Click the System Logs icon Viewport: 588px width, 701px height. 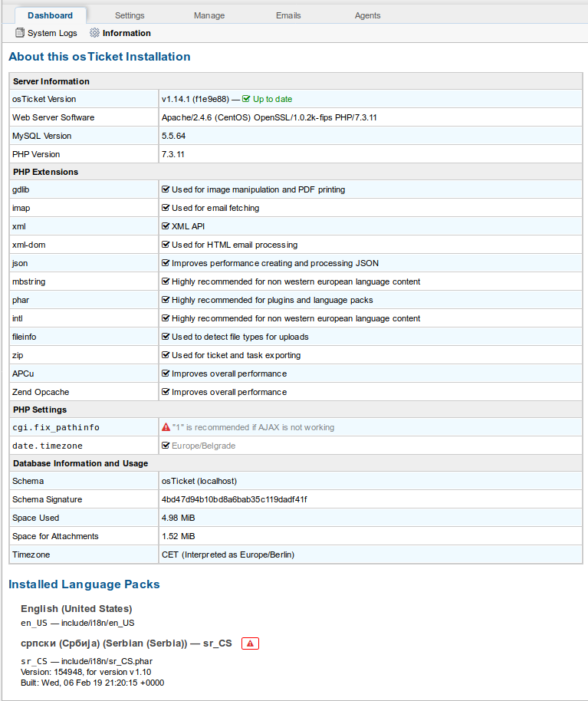coord(20,33)
